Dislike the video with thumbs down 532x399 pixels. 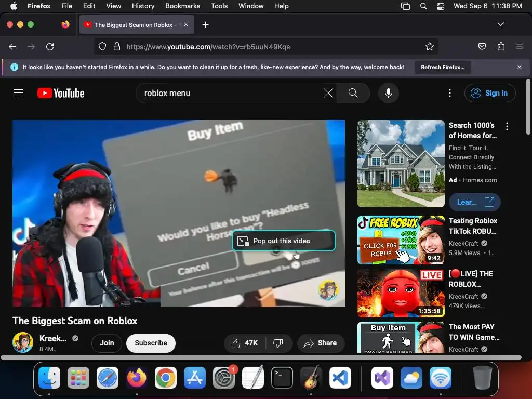point(278,343)
